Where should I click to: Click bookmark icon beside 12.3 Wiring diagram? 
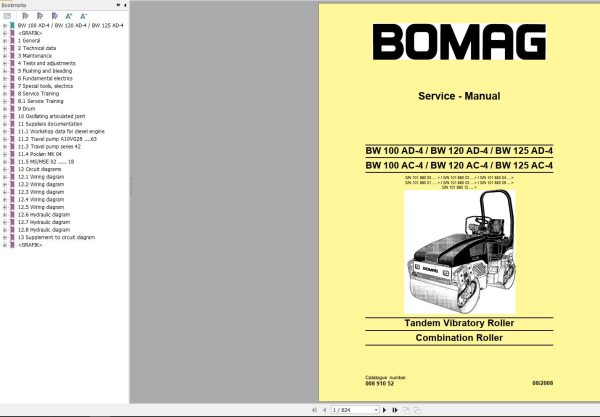point(12,192)
